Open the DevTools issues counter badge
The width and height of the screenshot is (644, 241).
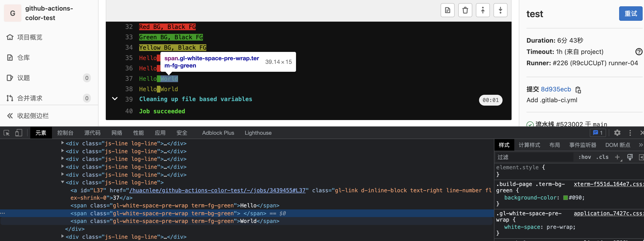pyautogui.click(x=598, y=133)
